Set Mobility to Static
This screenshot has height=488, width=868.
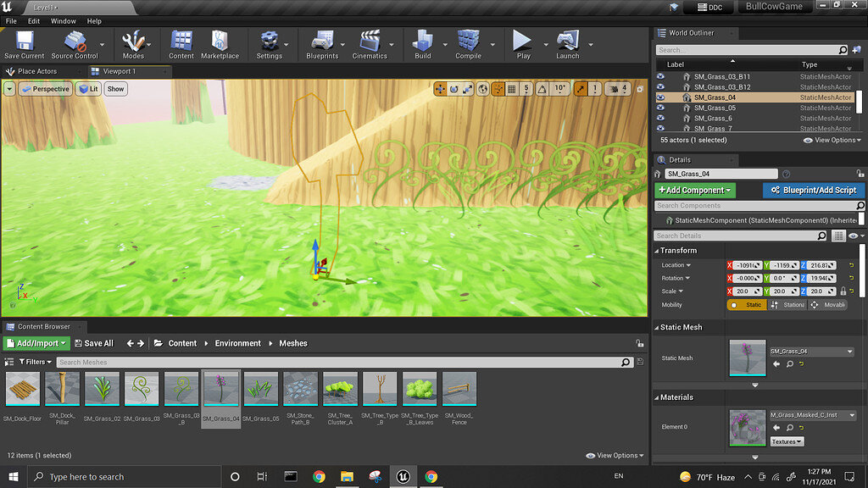[x=747, y=305]
